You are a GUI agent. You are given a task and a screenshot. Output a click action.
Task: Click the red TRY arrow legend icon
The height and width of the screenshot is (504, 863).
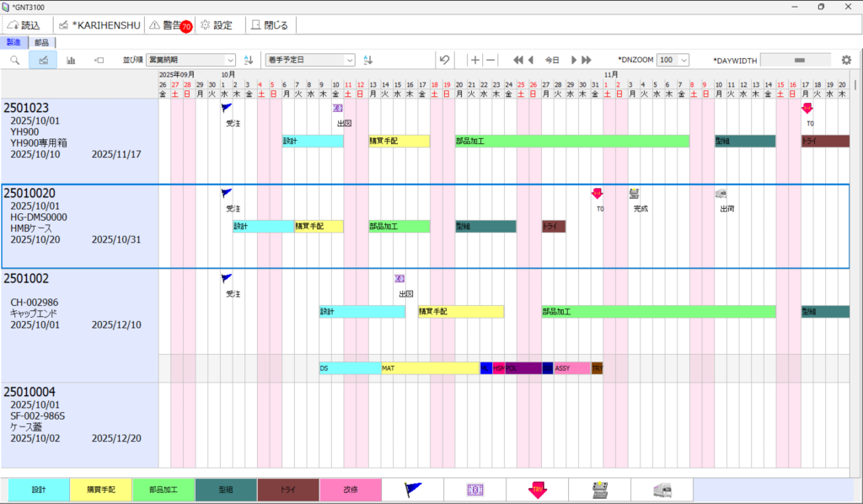(x=537, y=490)
